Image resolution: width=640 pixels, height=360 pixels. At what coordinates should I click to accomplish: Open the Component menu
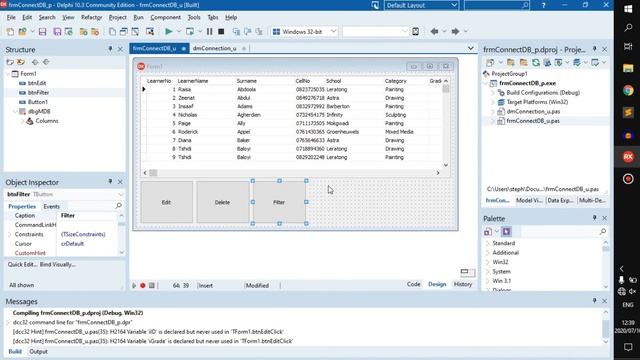coord(165,18)
